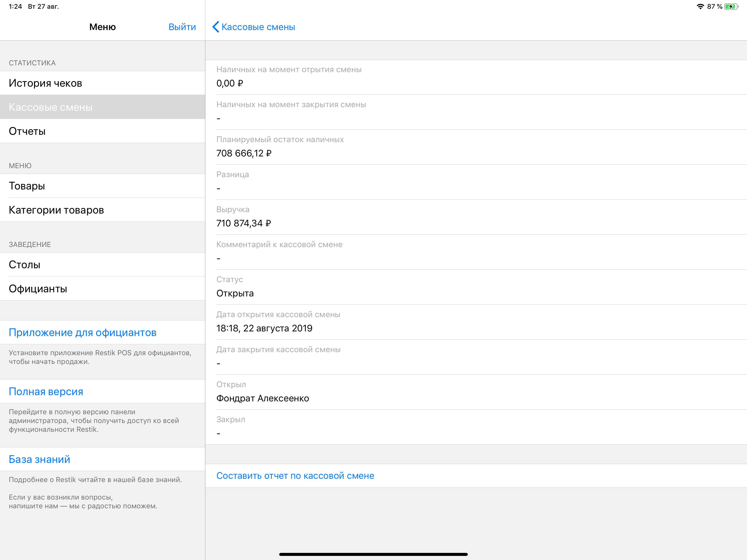This screenshot has height=560, width=747.
Task: Tap the home indicator bar
Action: tap(373, 554)
